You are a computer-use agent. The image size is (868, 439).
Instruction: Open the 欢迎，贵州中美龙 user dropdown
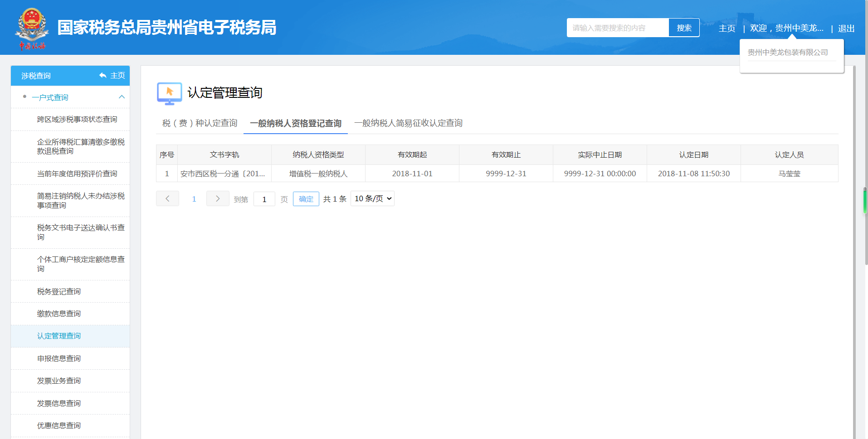point(786,28)
